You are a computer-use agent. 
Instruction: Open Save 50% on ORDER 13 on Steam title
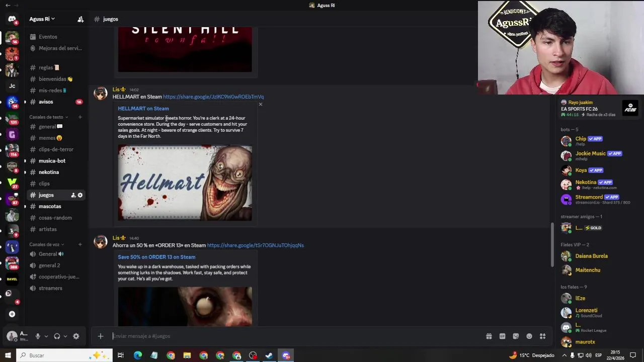pos(156,257)
